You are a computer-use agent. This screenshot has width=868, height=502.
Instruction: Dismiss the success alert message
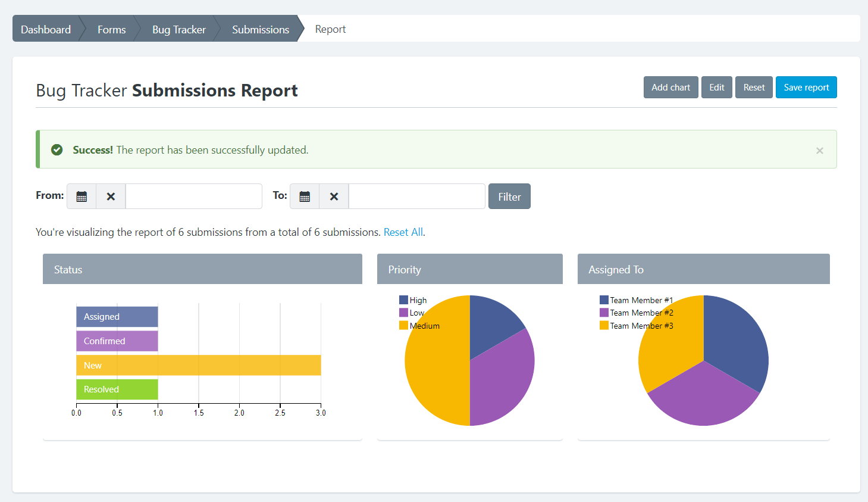coord(819,151)
